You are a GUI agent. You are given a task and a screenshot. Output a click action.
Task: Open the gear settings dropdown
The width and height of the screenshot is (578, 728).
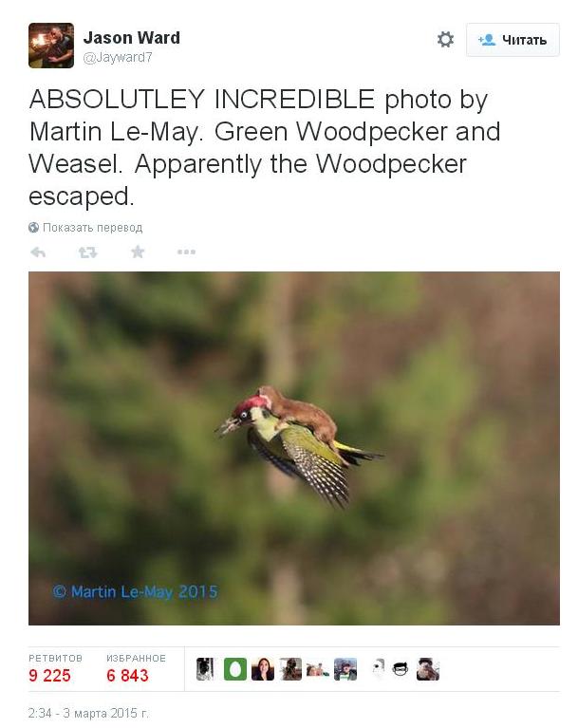[x=445, y=40]
